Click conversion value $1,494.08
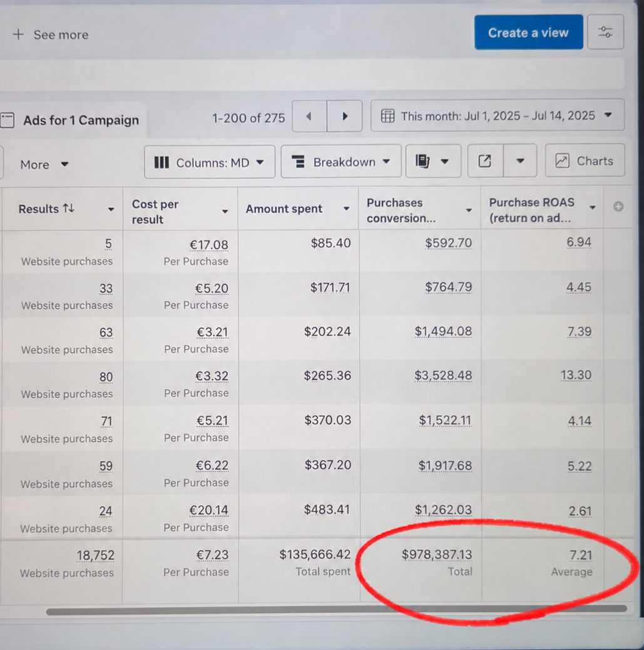644x650 pixels. coord(443,331)
